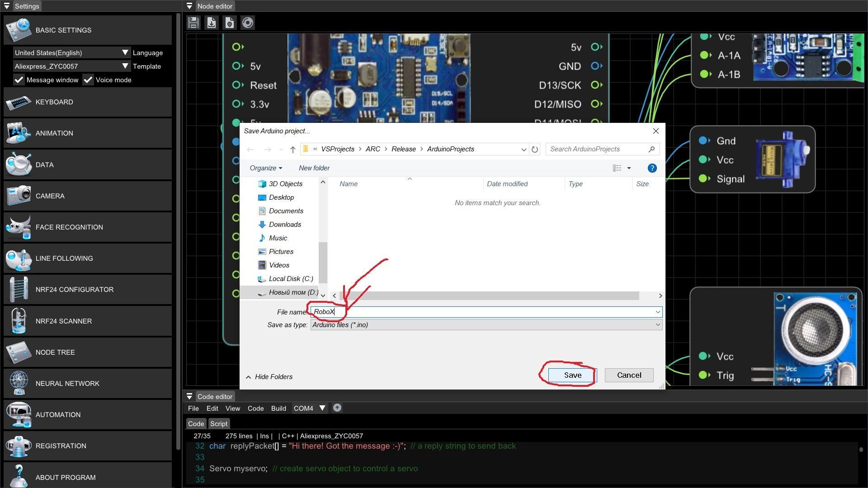Save the node project via floppy disk icon
The width and height of the screenshot is (868, 488).
pyautogui.click(x=193, y=22)
